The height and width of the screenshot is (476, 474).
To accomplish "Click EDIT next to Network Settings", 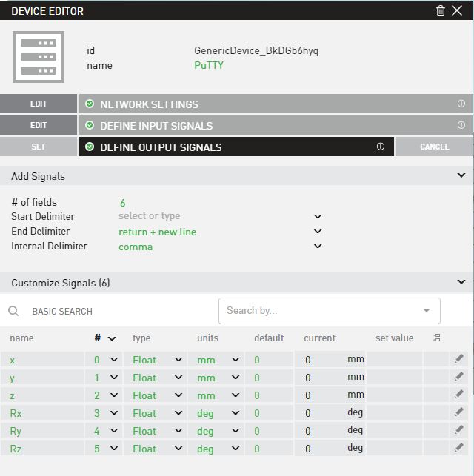I will coord(39,104).
